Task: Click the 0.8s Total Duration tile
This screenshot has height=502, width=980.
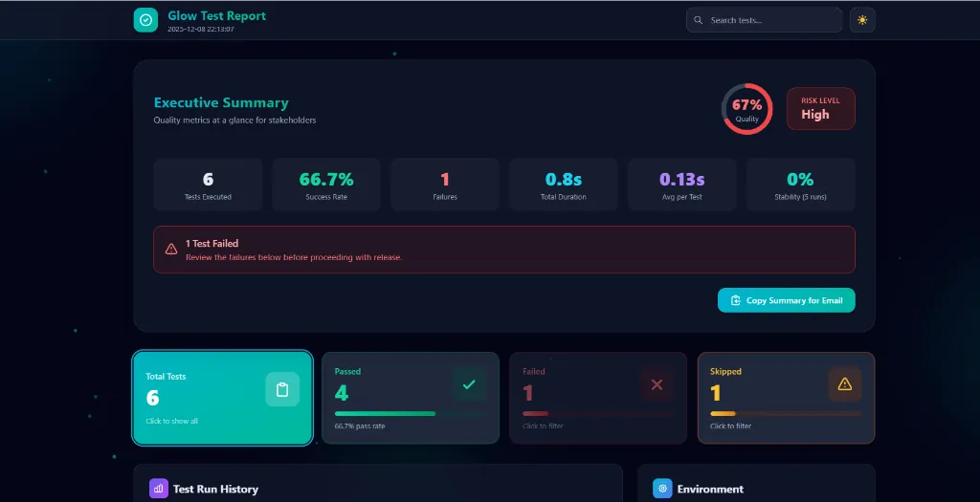Action: (564, 185)
